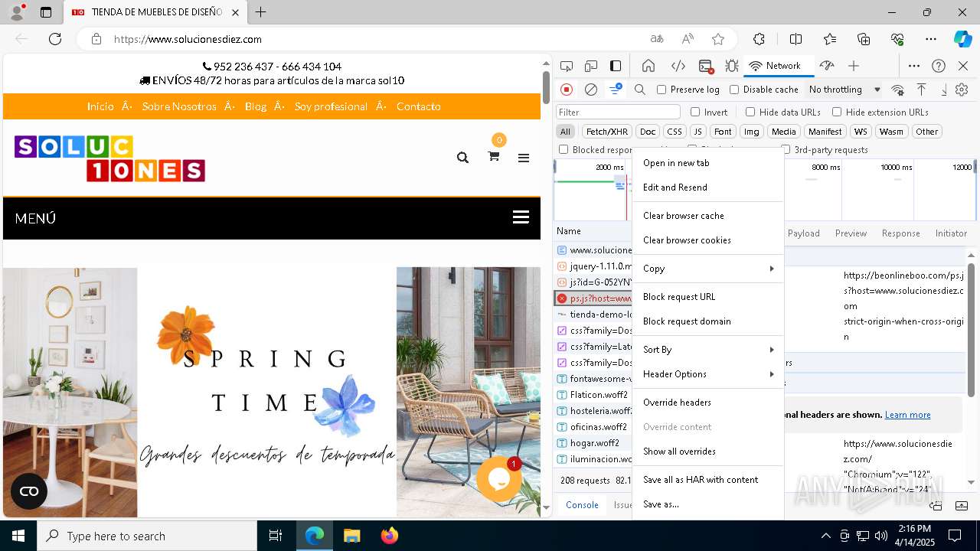Toggle the DevTools activity bar dock icon
980x551 pixels.
pyautogui.click(x=616, y=66)
